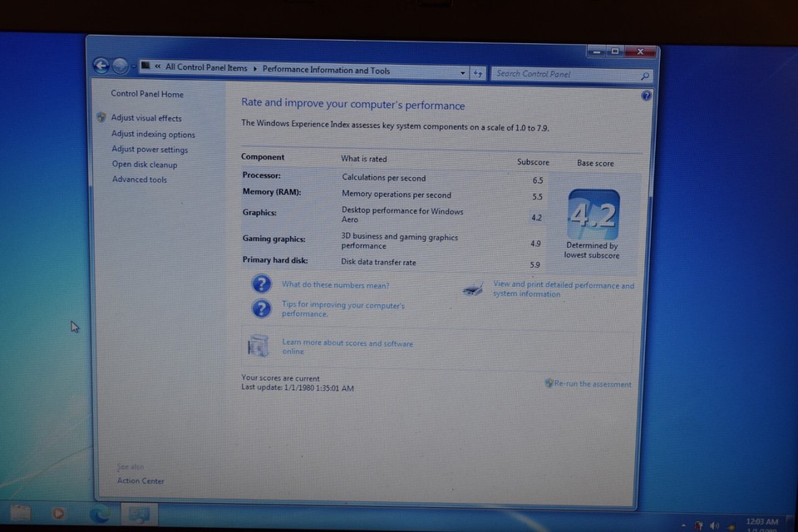Open Advanced tools from the sidebar
798x532 pixels.
[x=139, y=180]
